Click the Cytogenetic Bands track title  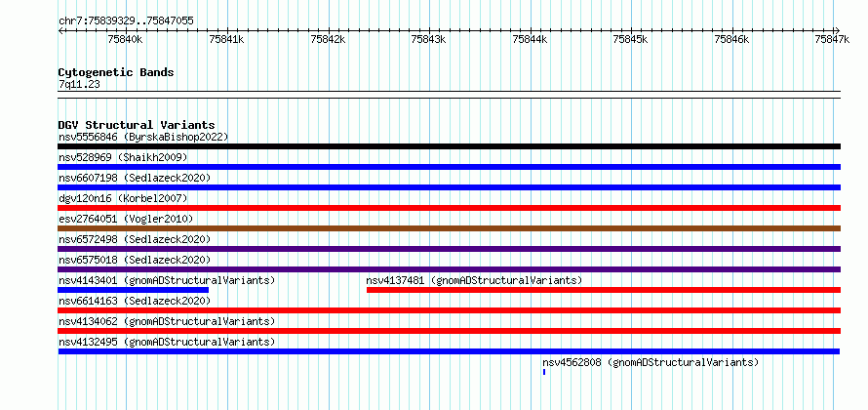point(116,72)
